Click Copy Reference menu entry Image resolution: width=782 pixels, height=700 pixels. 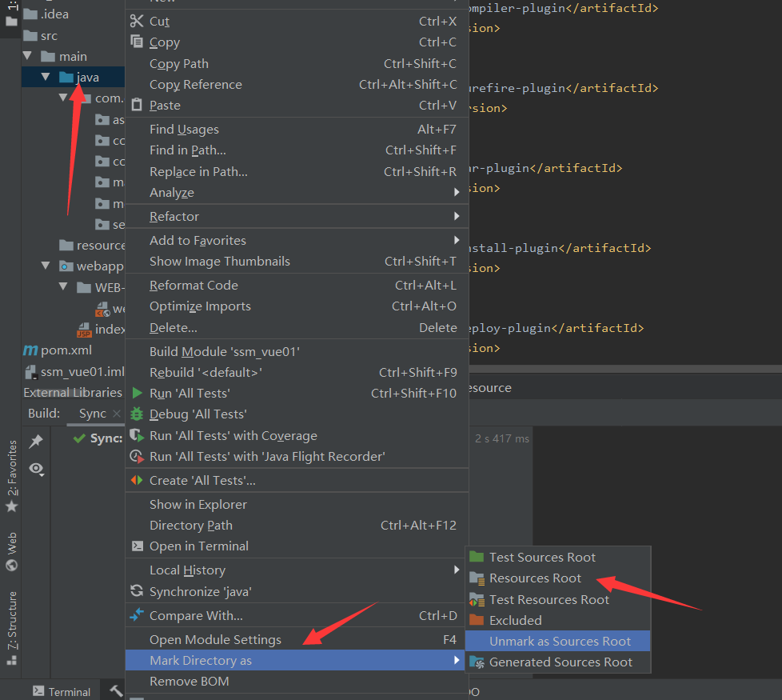click(297, 85)
